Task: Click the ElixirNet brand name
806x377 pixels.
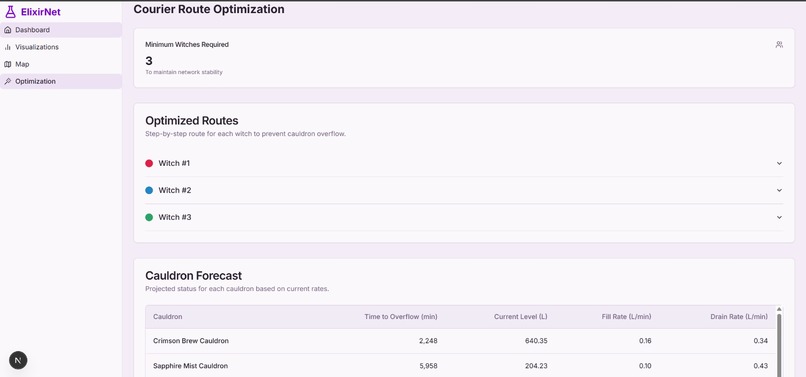Action: pos(41,12)
